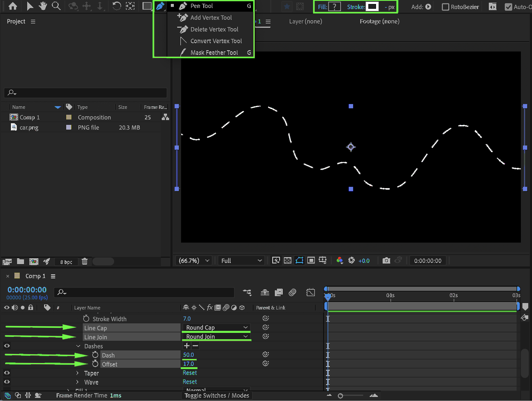The image size is (532, 401).
Task: Click the timeline current timecode
Action: (x=27, y=290)
